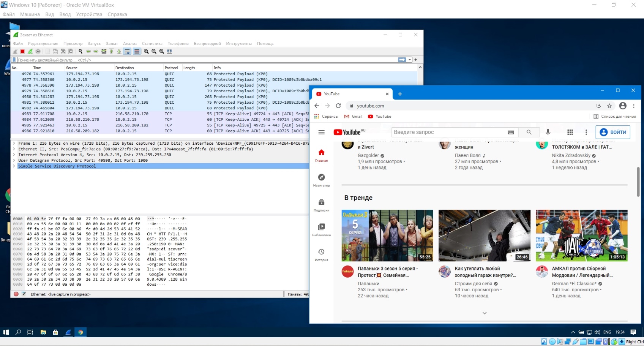
Task: Open the YouTube apps grid icon
Action: tap(570, 132)
